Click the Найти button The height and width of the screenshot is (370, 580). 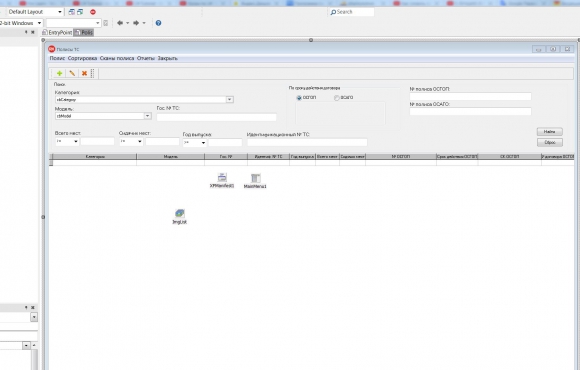click(550, 132)
